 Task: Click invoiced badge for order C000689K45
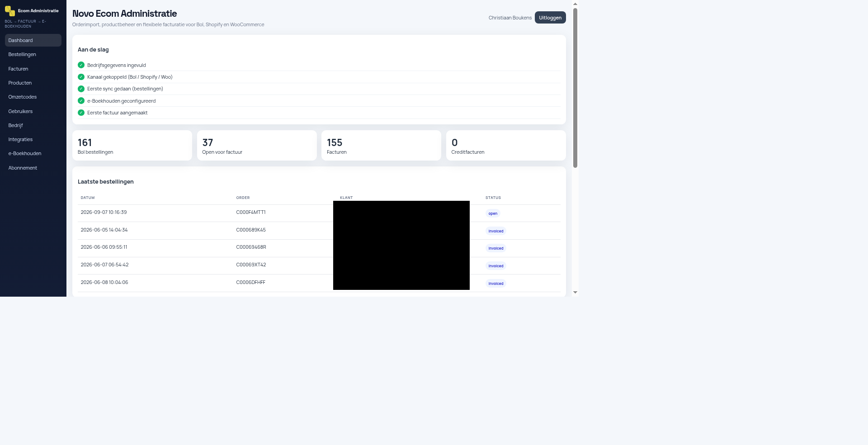(496, 231)
